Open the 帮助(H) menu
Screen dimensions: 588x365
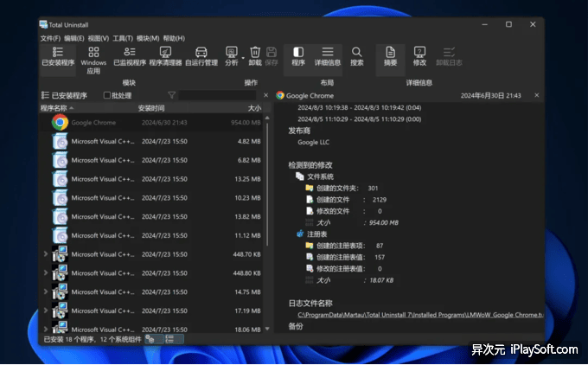(x=174, y=38)
